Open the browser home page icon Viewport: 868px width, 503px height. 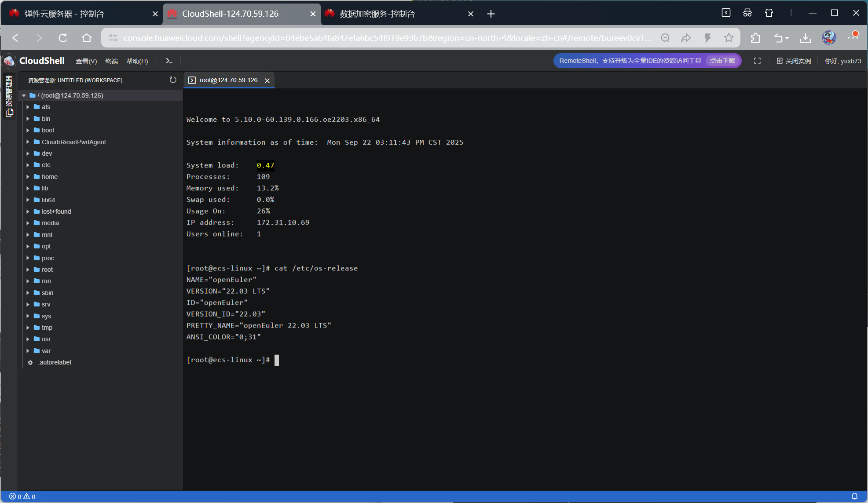point(87,38)
